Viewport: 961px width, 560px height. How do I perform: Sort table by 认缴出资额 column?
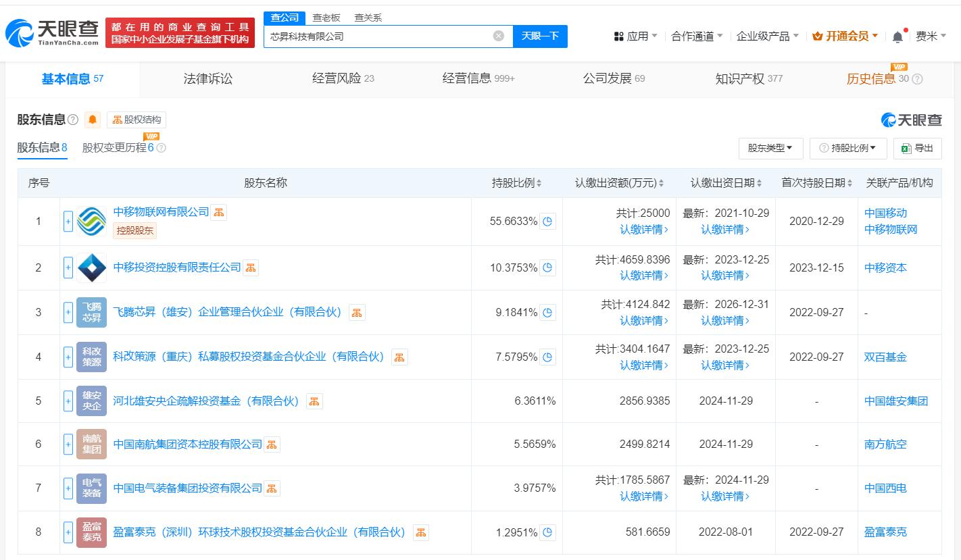661,183
